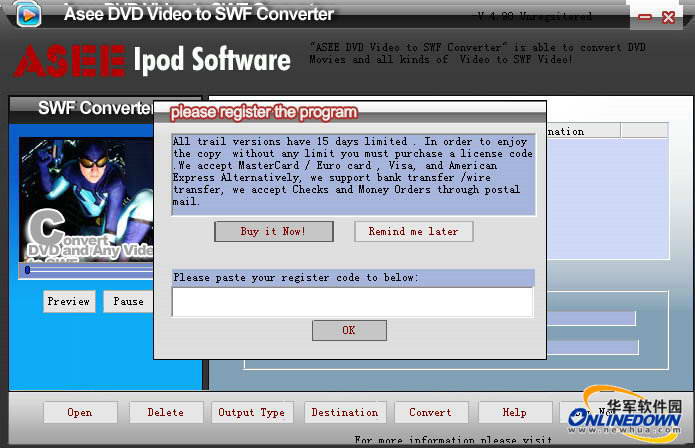
Task: Confirm registration with OK button
Action: pos(349,330)
